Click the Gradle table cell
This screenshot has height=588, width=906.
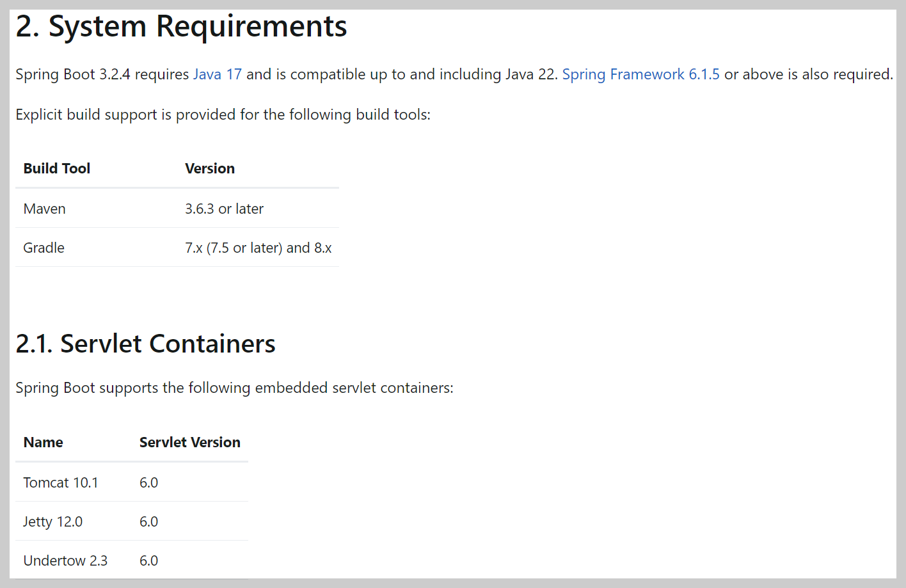tap(44, 248)
